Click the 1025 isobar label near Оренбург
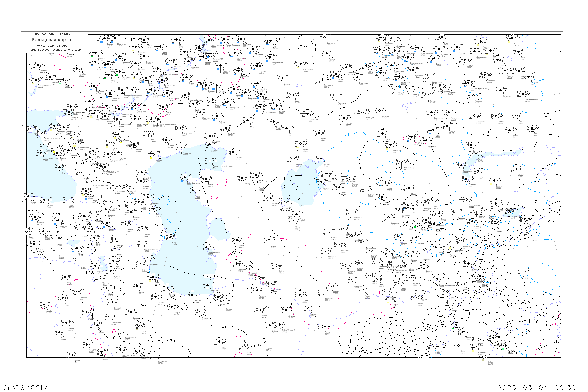588x392 pixels. [275, 100]
